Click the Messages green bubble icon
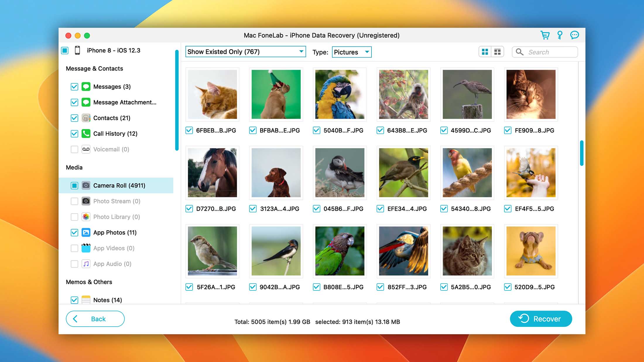 (86, 87)
